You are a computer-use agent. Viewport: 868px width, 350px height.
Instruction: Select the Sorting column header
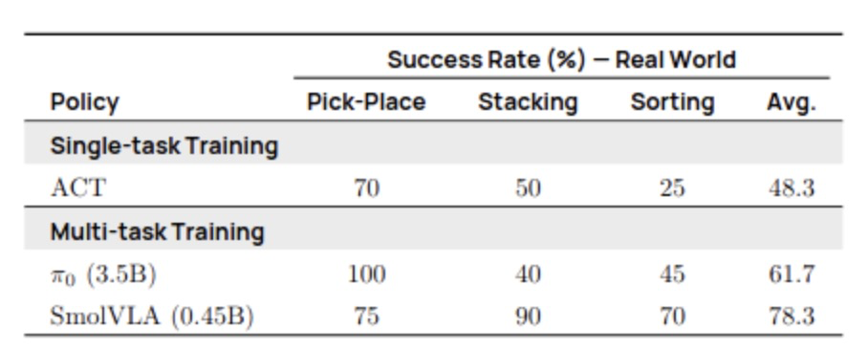click(x=672, y=102)
